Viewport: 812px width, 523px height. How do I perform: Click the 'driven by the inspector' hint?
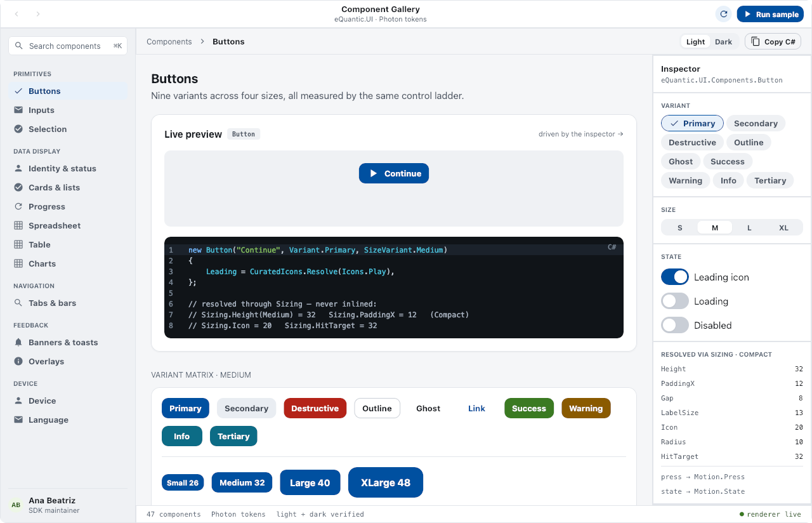[581, 134]
